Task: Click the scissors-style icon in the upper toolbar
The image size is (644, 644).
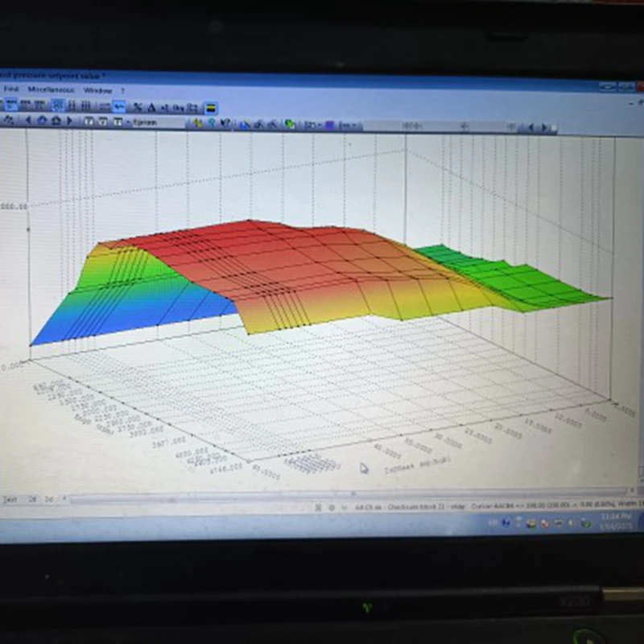Action: 137,108
